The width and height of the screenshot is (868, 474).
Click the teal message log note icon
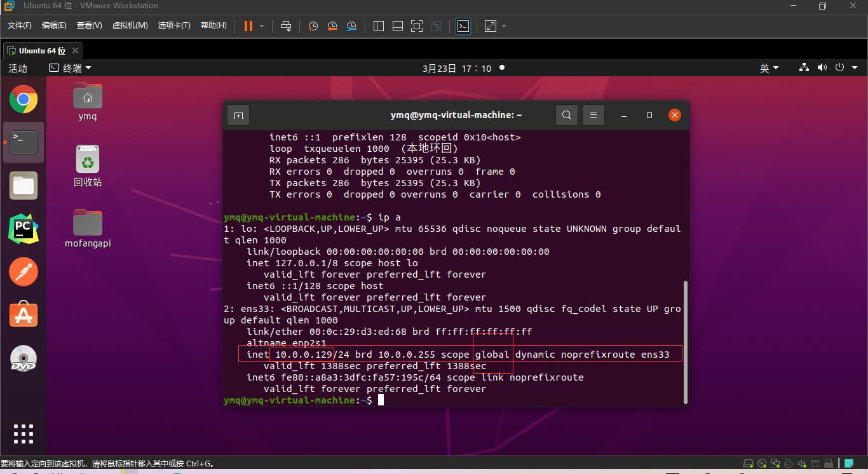(x=848, y=464)
